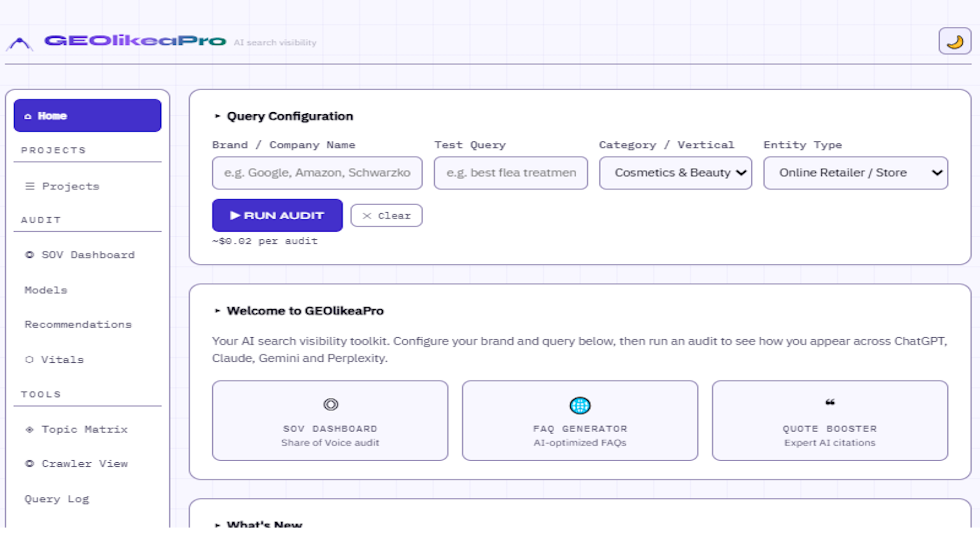Click the quotation mark icon on Quote Booster card
The image size is (980, 551).
[x=830, y=403]
